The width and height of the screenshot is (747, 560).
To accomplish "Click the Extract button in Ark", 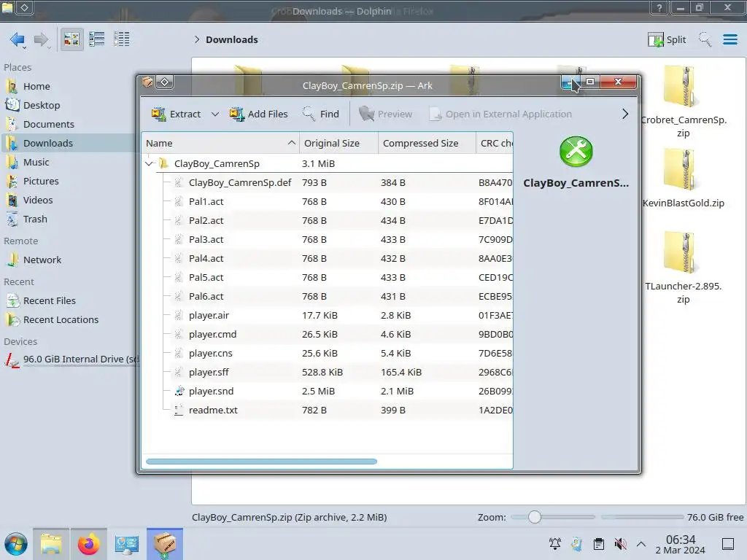I will (x=176, y=114).
